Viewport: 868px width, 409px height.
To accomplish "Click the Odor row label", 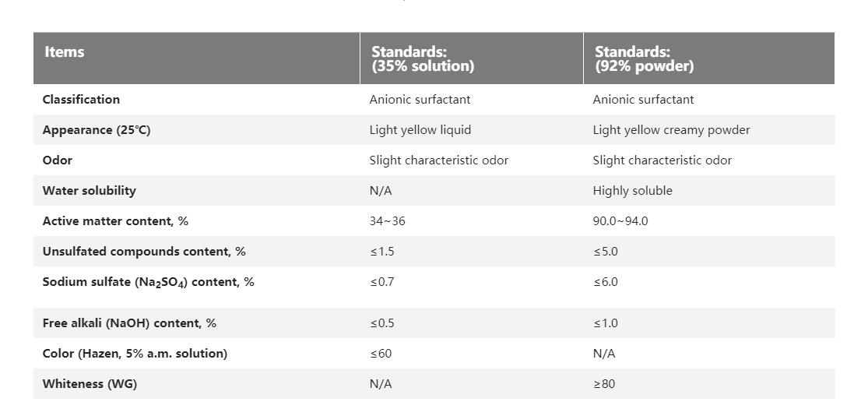I will tap(58, 160).
